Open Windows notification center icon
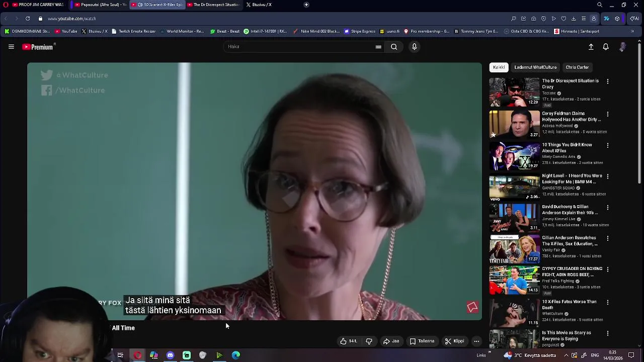 [x=631, y=355]
